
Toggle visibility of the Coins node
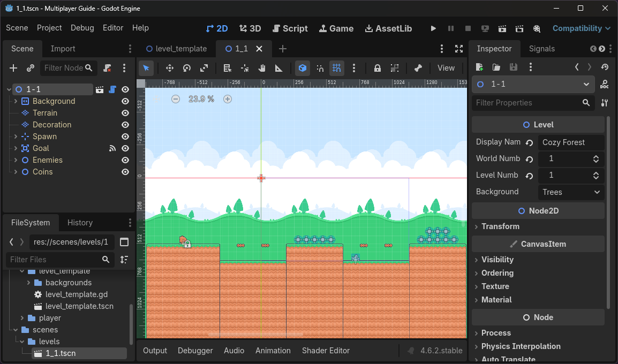click(125, 172)
